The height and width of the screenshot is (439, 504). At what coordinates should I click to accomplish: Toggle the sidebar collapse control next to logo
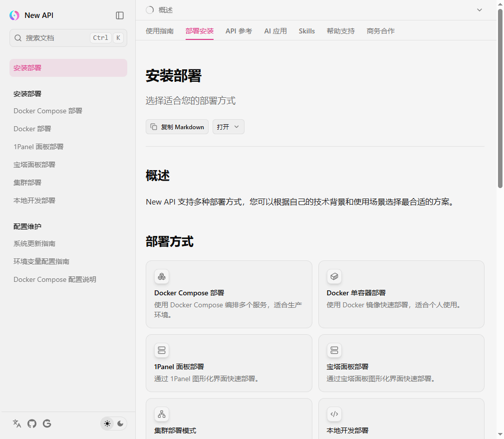pos(120,15)
